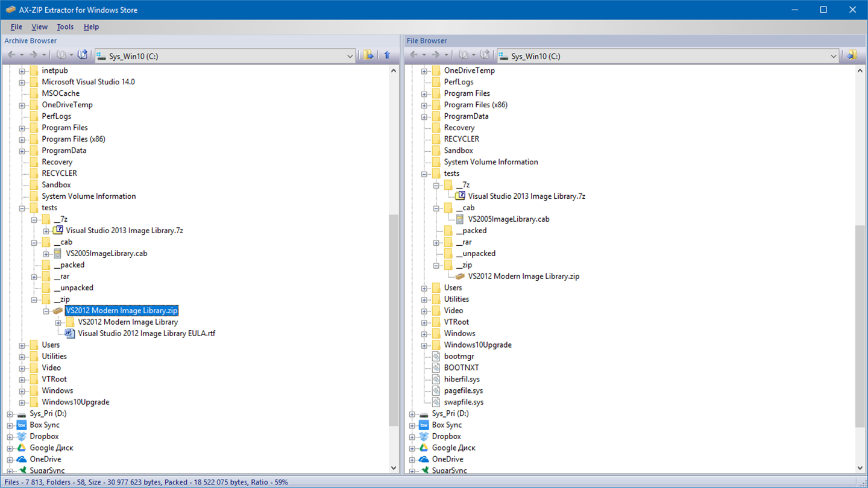Viewport: 868px width, 488px height.
Task: Click add-bookmark icon in Archive Browser toolbar
Action: pyautogui.click(x=83, y=55)
